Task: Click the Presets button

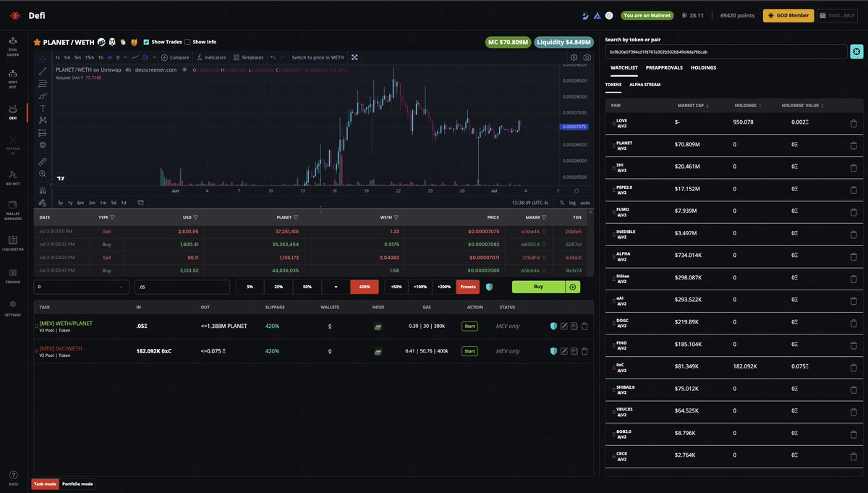Action: [x=468, y=287]
